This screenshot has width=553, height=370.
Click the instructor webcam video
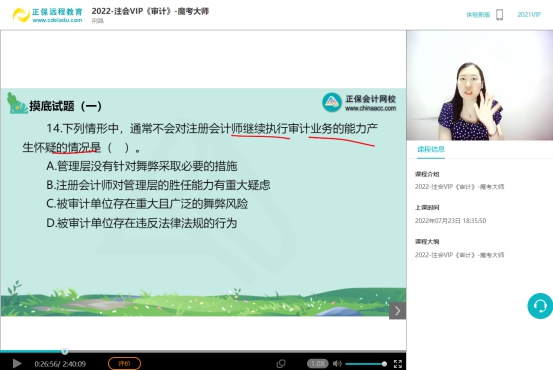[480, 85]
